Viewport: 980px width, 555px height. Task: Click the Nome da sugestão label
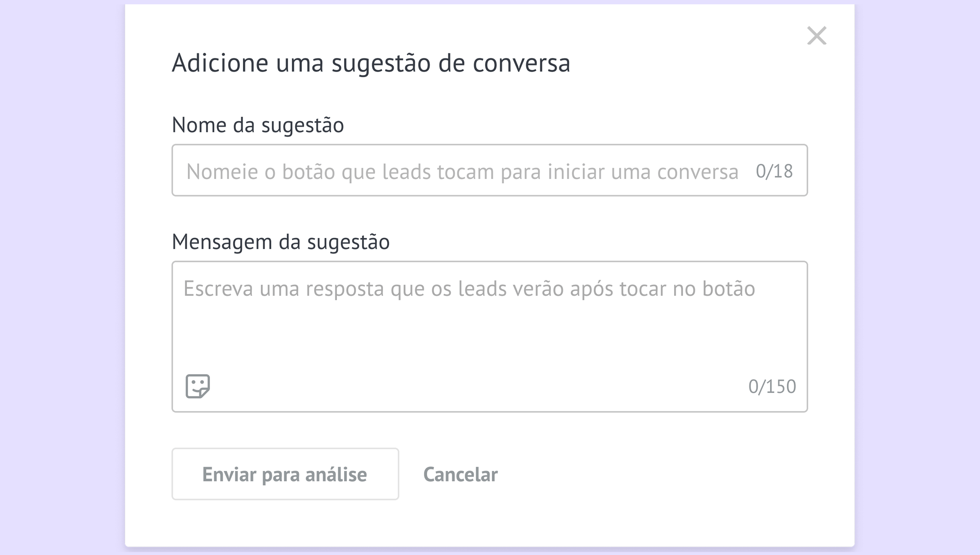(x=258, y=125)
